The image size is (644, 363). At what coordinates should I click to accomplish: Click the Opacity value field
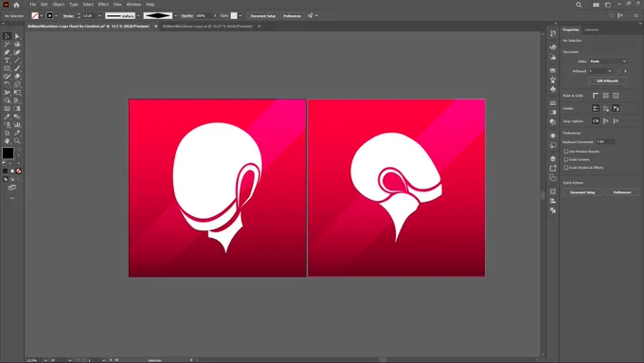point(204,15)
